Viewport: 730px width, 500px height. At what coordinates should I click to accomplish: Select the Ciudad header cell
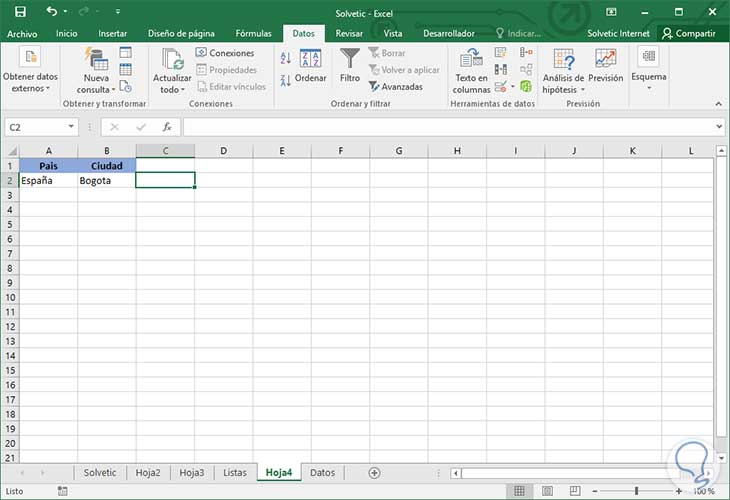(x=107, y=166)
